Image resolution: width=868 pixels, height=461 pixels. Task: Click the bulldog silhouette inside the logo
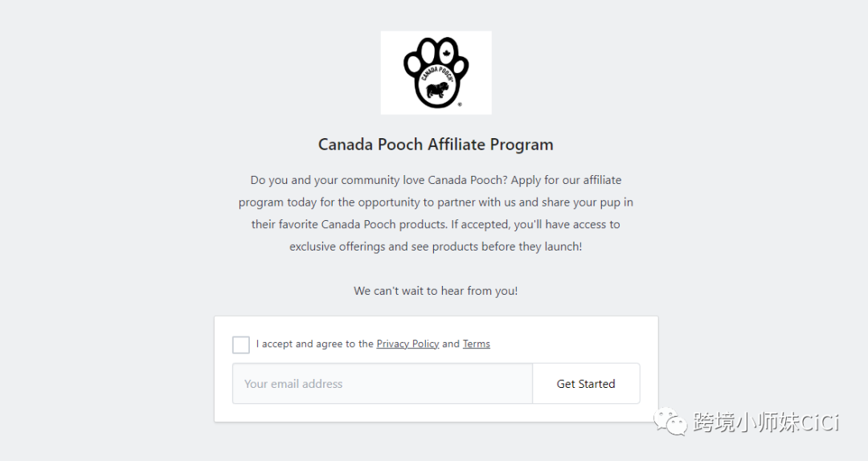point(436,91)
